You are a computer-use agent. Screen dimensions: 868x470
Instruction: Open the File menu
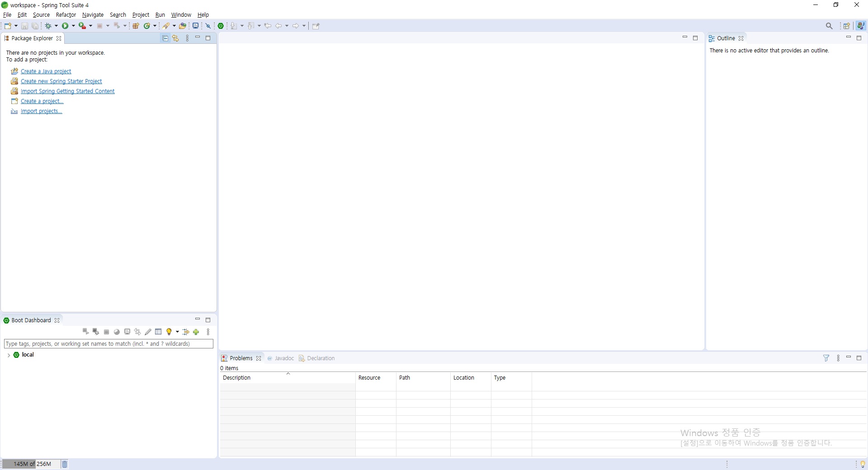(7, 15)
